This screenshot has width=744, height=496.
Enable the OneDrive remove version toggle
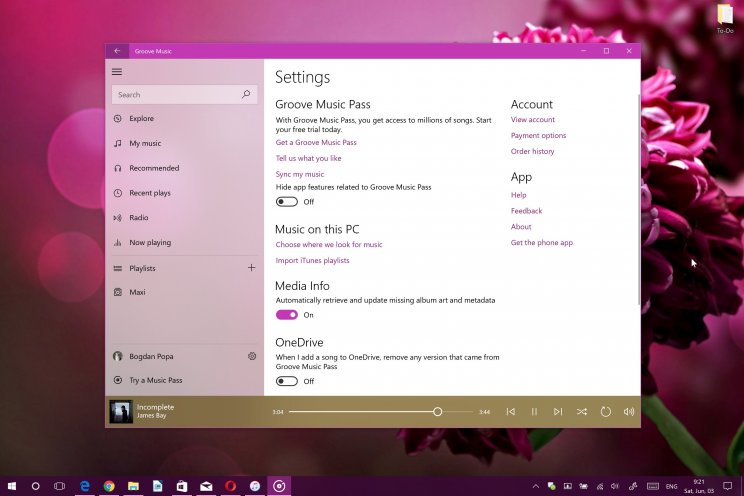pyautogui.click(x=287, y=381)
